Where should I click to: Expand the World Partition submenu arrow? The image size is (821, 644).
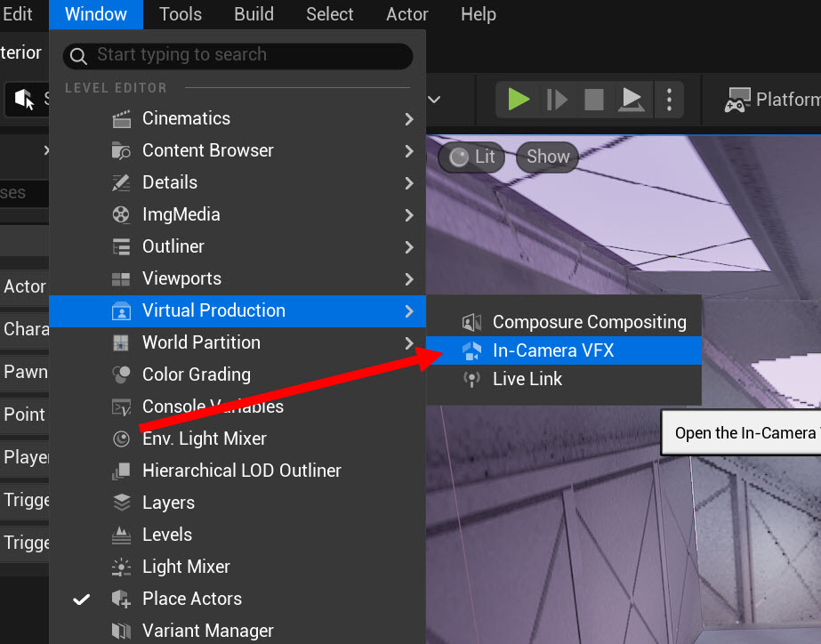pyautogui.click(x=409, y=343)
